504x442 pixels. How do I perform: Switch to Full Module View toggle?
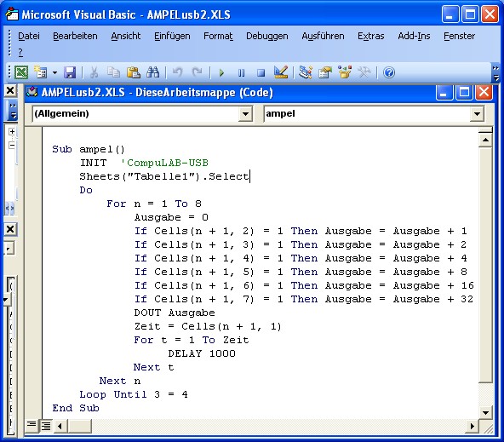[x=46, y=426]
